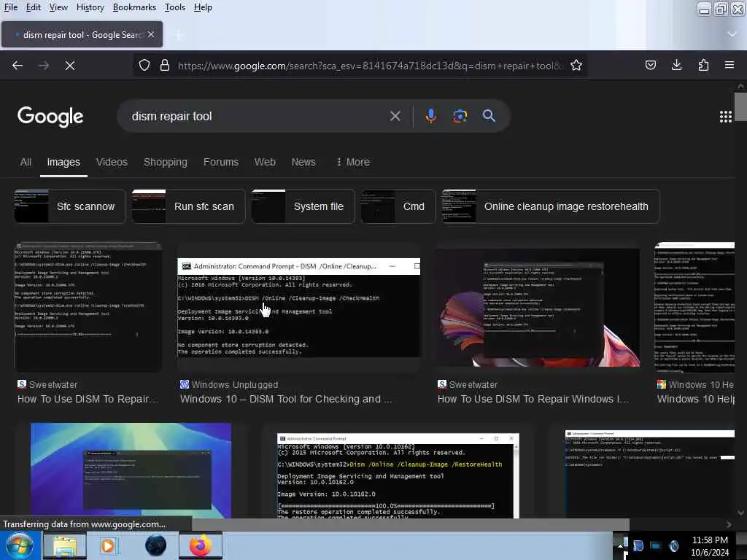
Task: Search by image with Google Lens icon
Action: 460,116
